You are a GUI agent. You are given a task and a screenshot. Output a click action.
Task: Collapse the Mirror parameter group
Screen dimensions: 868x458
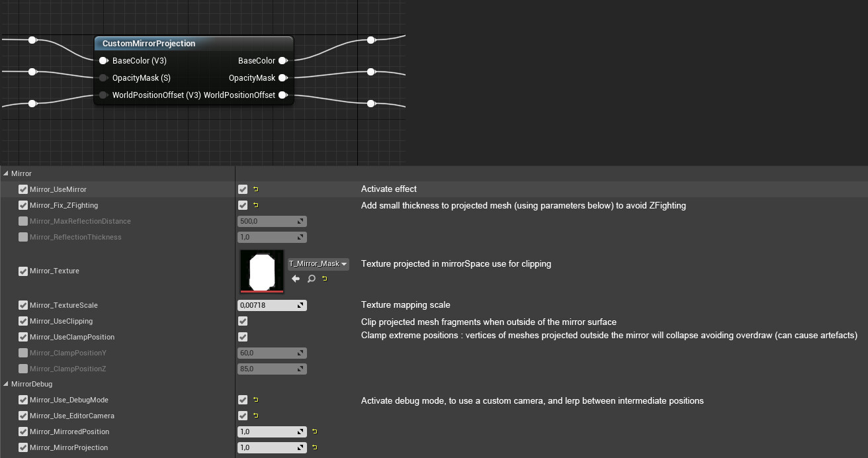pos(6,173)
